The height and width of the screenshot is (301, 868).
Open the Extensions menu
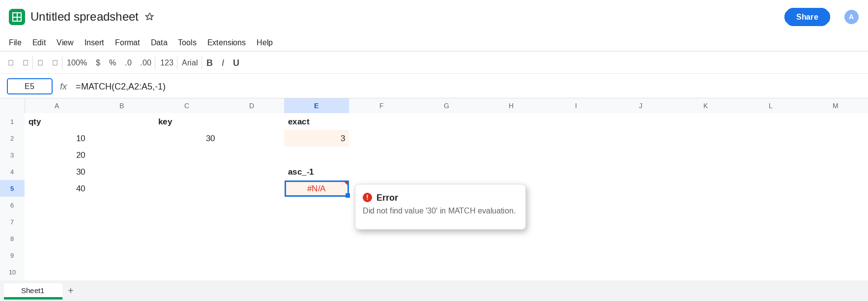(x=226, y=42)
